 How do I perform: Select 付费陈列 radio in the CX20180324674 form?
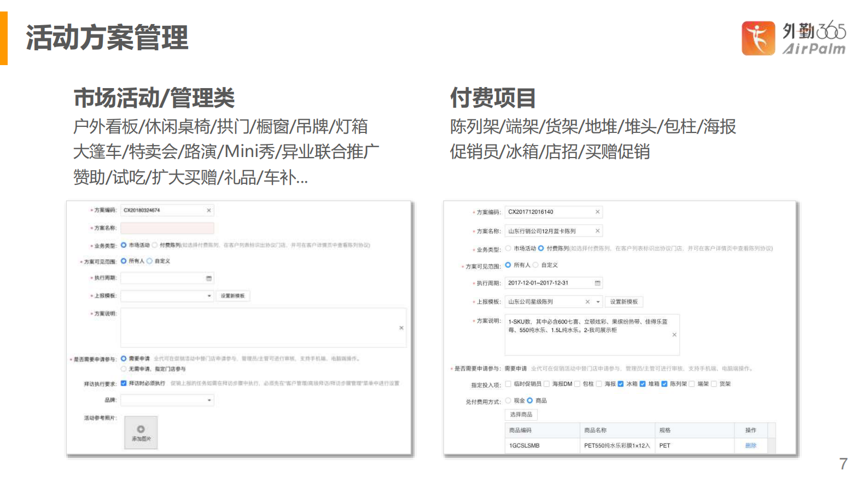pyautogui.click(x=155, y=245)
